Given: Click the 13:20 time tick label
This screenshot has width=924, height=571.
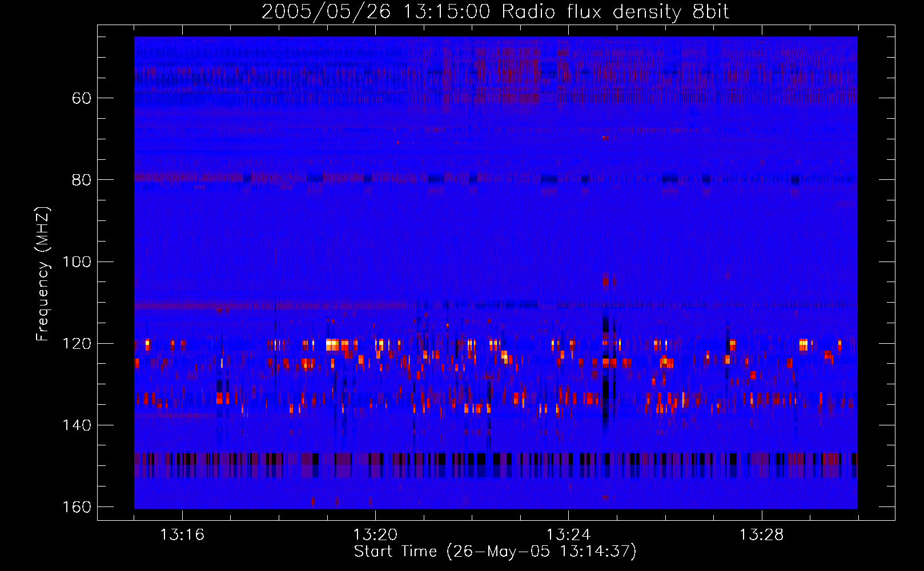Looking at the screenshot, I should (375, 535).
